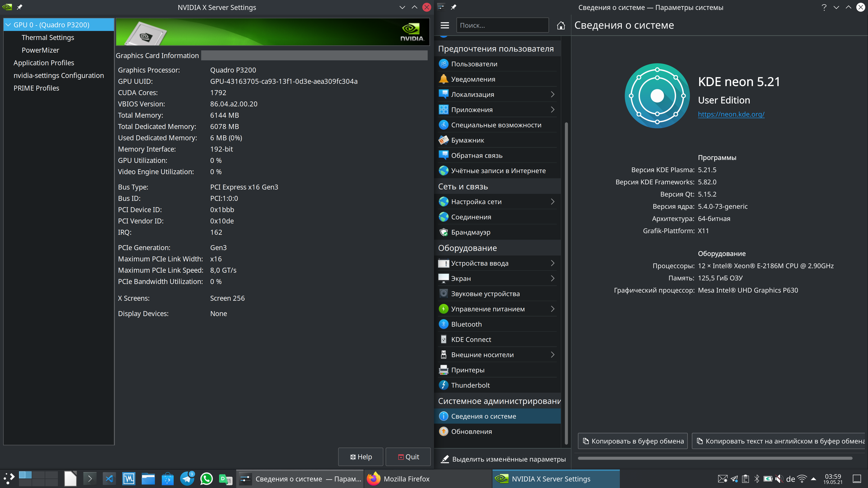Open Брандмауэр settings entry
Viewport: 868px width, 488px height.
498,232
